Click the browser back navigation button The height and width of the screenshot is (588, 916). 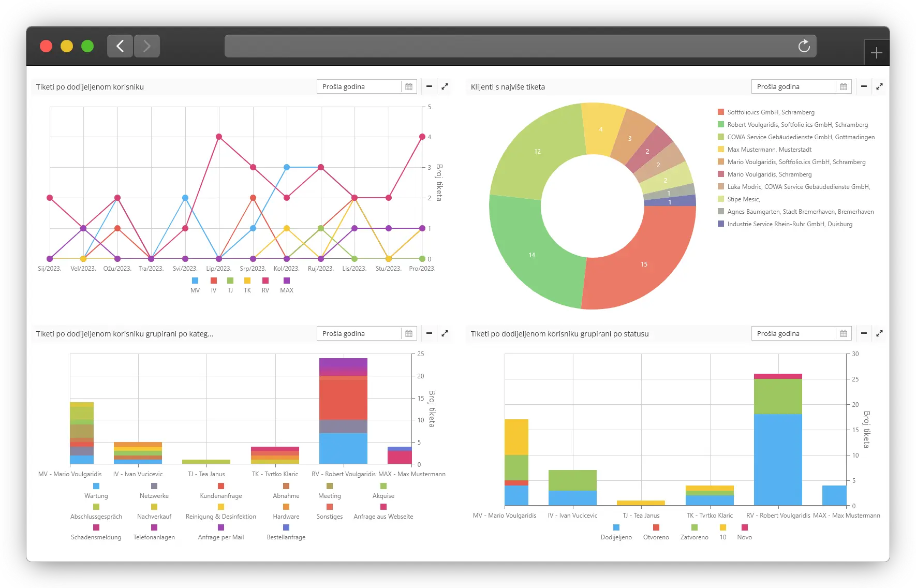(120, 46)
